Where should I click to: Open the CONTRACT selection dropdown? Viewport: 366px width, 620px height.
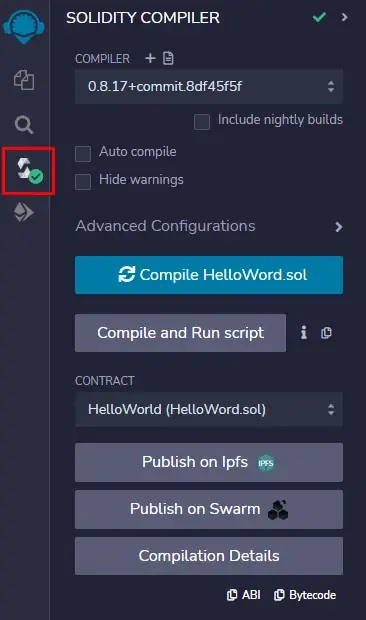(x=209, y=409)
